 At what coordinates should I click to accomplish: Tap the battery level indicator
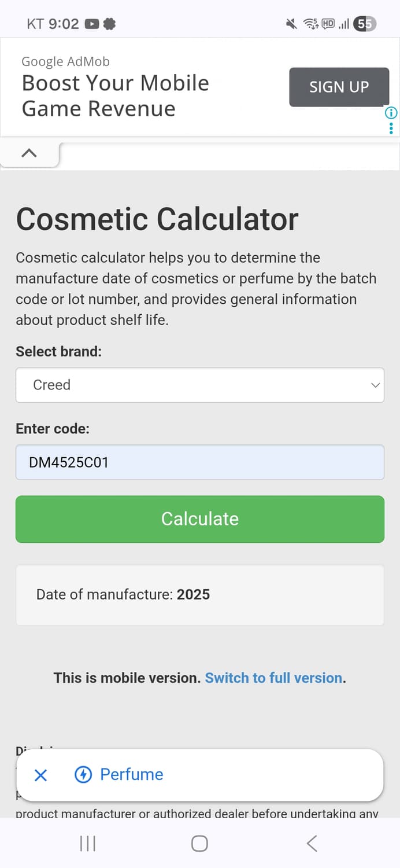[x=365, y=24]
